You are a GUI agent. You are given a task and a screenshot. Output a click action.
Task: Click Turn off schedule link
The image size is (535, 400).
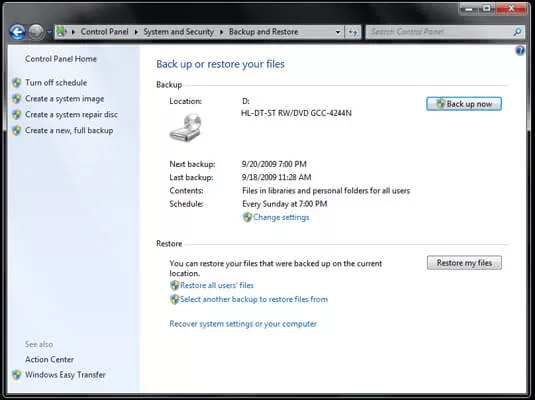[x=56, y=83]
